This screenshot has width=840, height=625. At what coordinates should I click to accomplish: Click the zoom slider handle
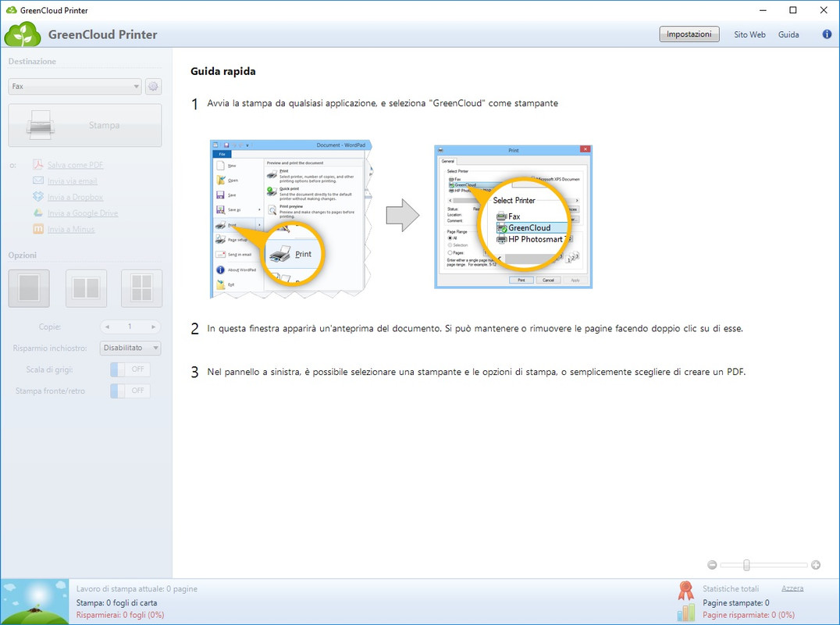coord(746,565)
